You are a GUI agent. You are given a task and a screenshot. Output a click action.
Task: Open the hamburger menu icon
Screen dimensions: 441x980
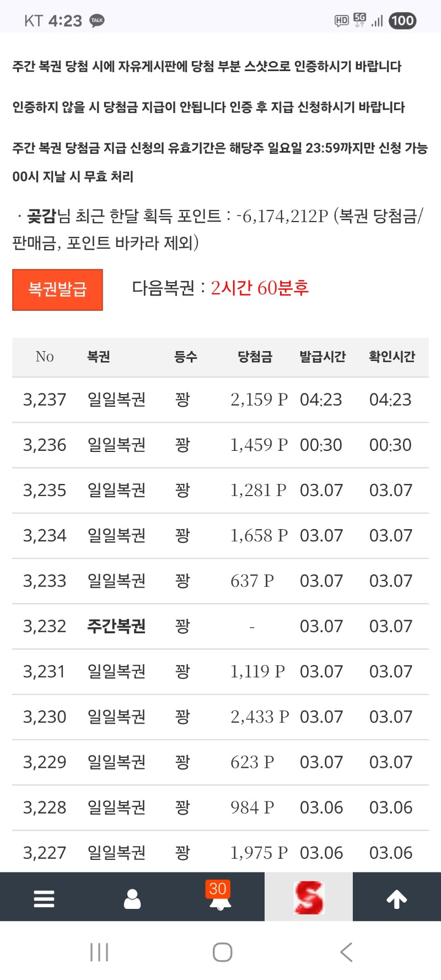[x=44, y=898]
